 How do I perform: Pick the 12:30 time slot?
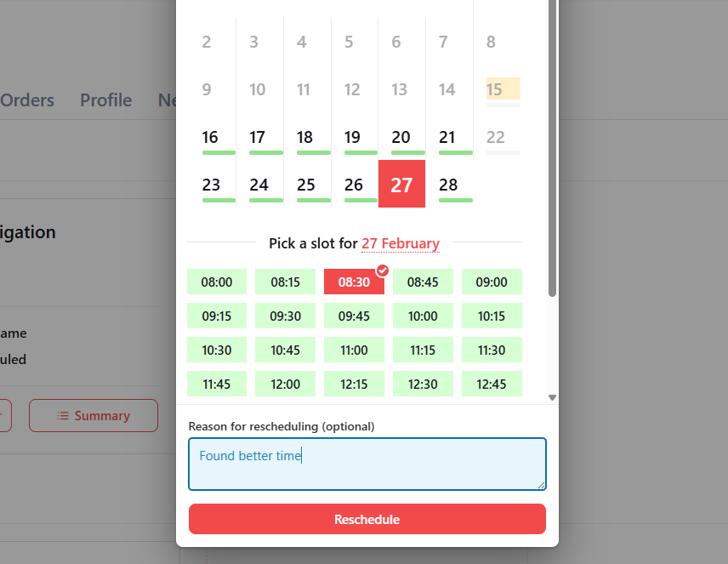pyautogui.click(x=423, y=385)
